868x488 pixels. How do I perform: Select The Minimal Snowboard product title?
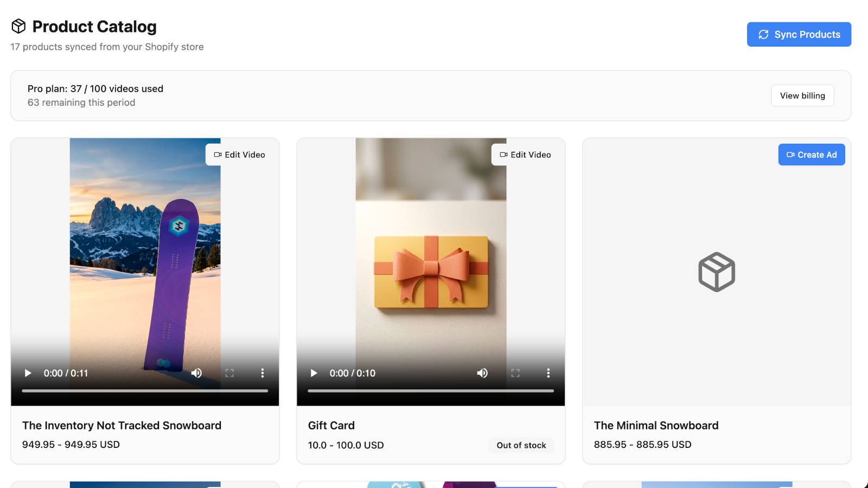pyautogui.click(x=656, y=426)
